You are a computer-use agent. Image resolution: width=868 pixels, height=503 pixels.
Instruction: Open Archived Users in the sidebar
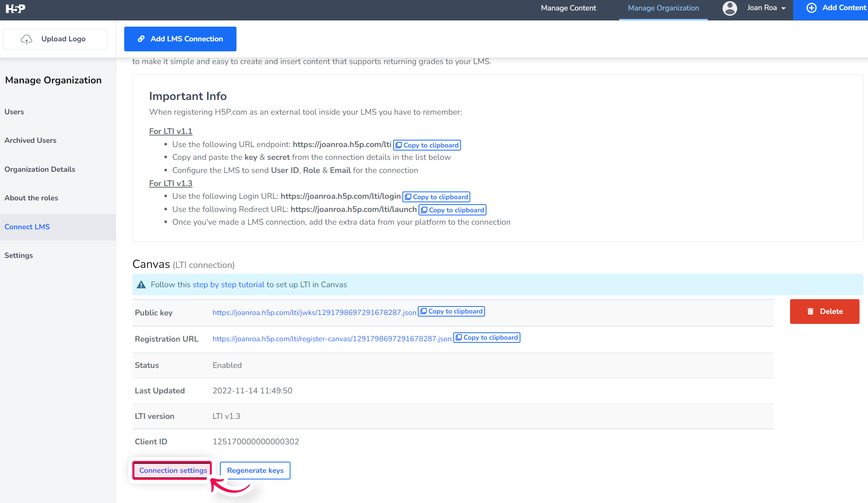[30, 141]
